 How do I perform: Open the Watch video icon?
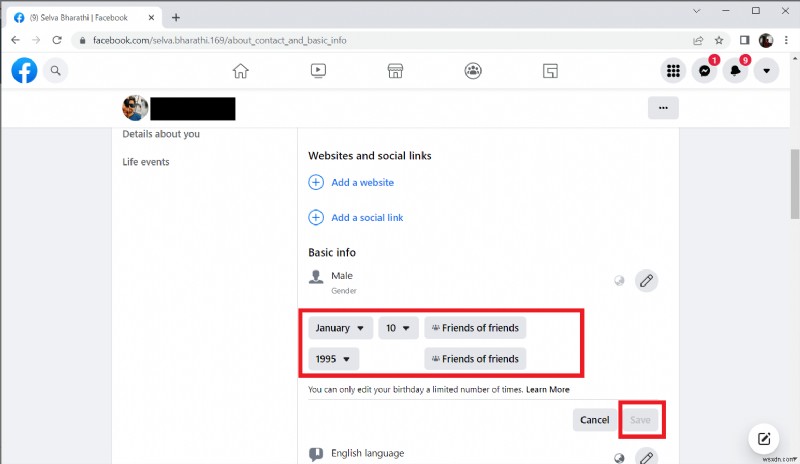pyautogui.click(x=318, y=70)
